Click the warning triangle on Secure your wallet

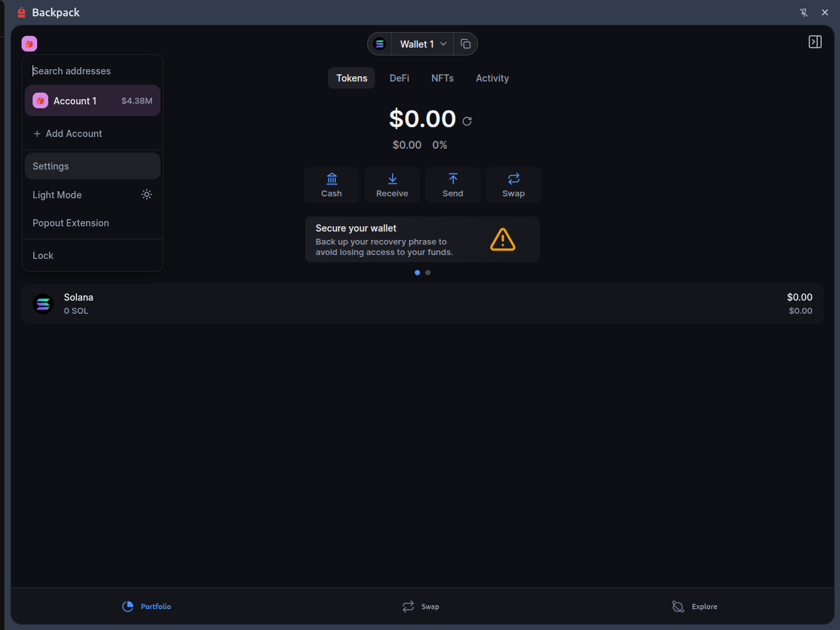(x=503, y=239)
